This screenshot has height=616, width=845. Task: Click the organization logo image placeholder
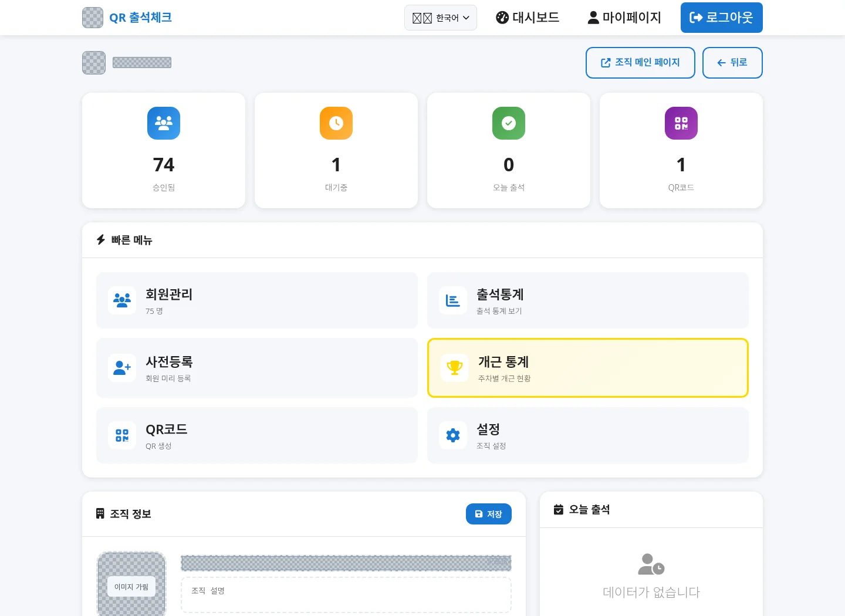pos(131,584)
